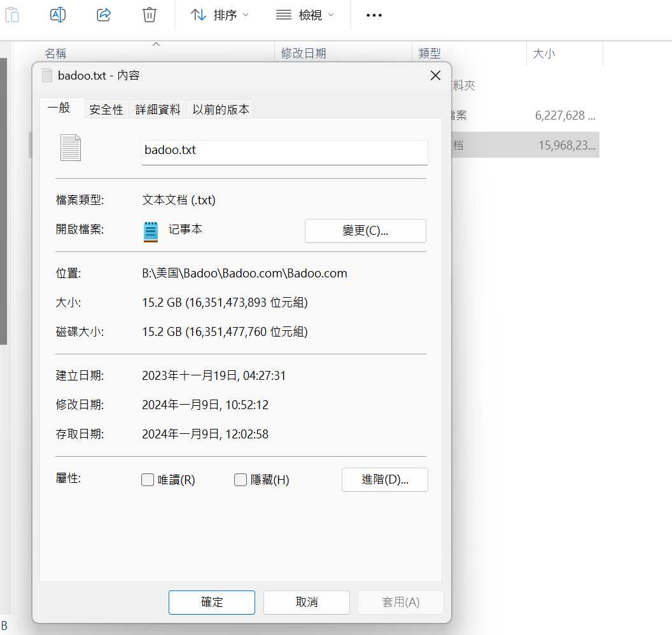Sort by 修改日期 column header

[x=304, y=53]
